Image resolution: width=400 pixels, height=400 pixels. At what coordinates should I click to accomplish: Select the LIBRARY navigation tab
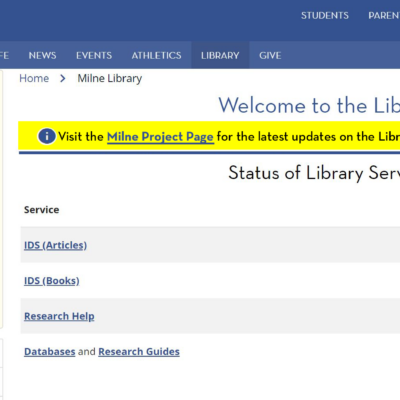[220, 55]
